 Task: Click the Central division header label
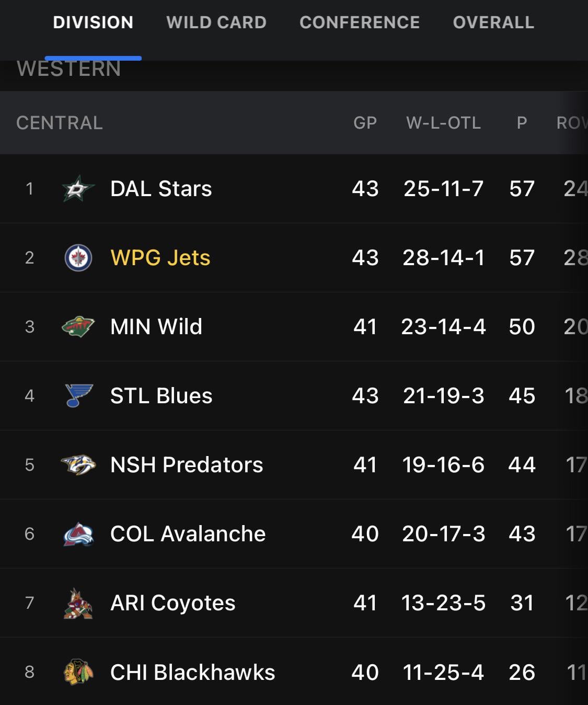click(60, 123)
